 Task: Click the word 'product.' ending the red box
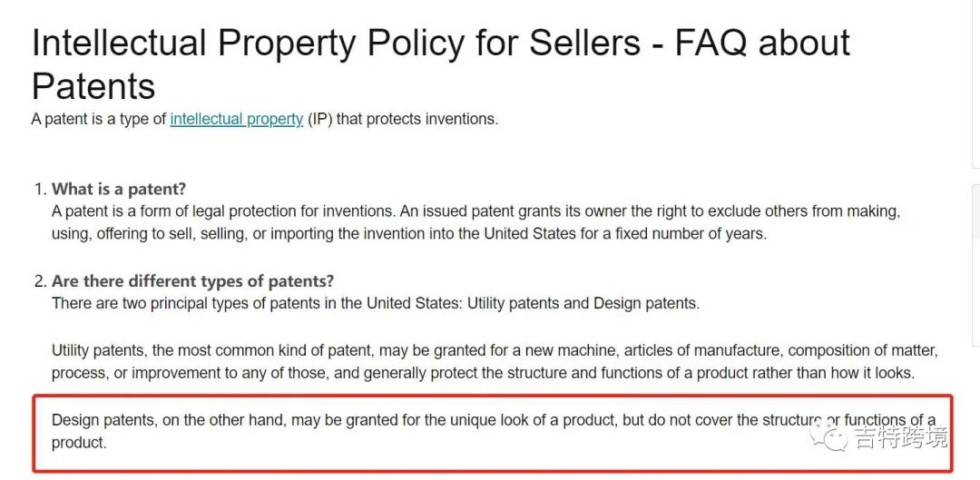pos(79,444)
